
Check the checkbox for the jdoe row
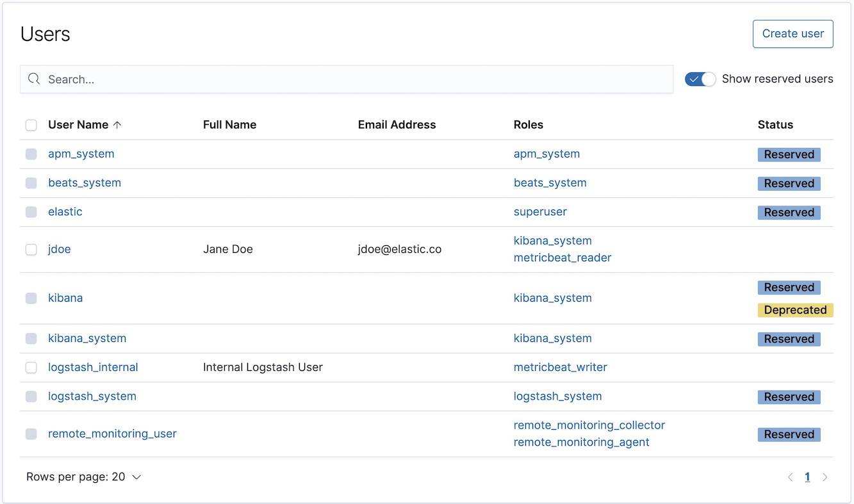31,249
